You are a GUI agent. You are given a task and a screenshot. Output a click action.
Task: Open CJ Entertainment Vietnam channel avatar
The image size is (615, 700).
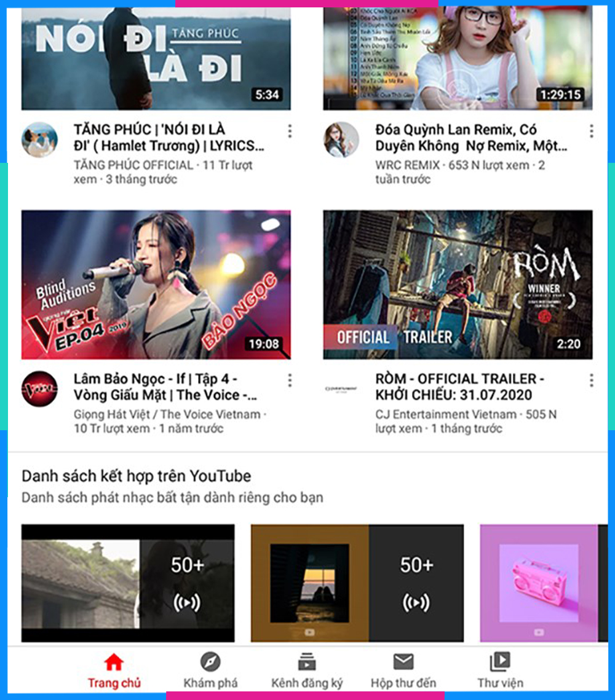click(x=341, y=389)
